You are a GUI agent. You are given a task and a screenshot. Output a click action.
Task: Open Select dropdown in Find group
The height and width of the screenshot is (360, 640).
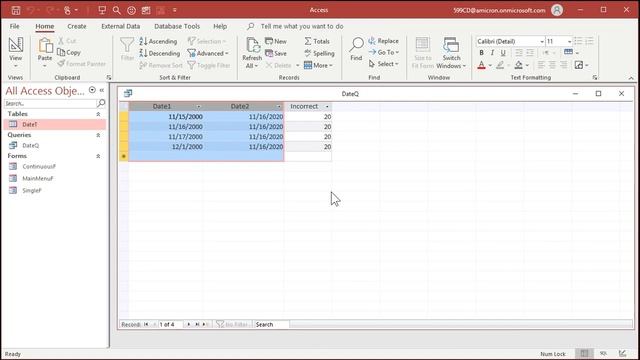[384, 64]
